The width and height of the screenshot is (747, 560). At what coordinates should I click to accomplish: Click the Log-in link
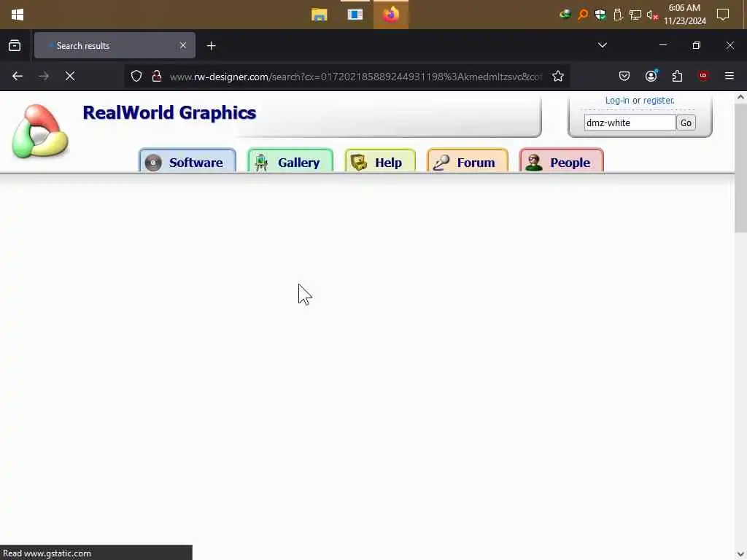[617, 101]
